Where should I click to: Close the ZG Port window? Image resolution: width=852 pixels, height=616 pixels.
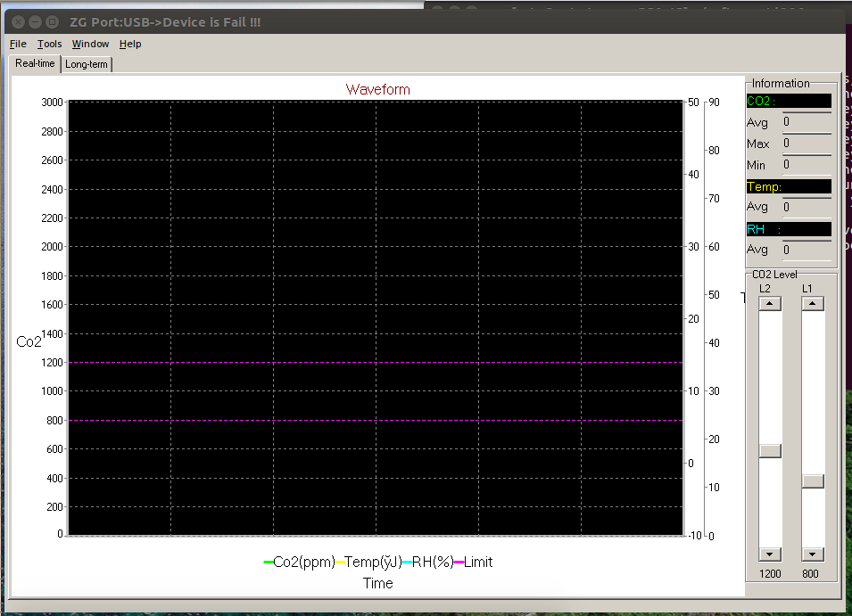pos(19,22)
